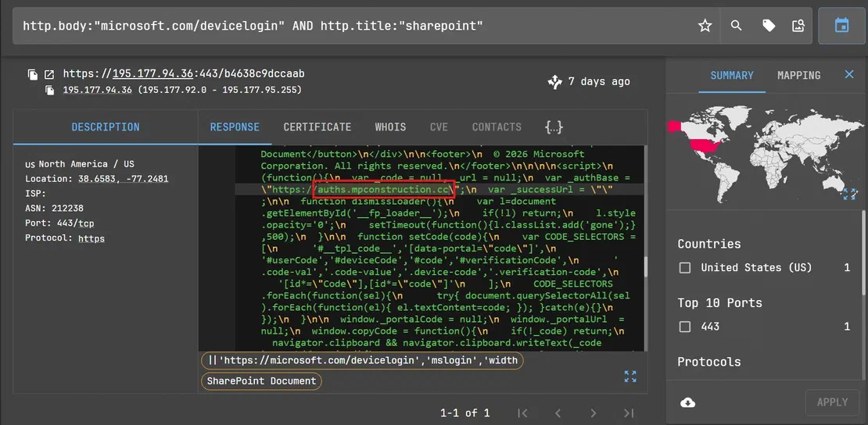Open the CONTACTS tab
868x425 pixels.
[x=497, y=127]
